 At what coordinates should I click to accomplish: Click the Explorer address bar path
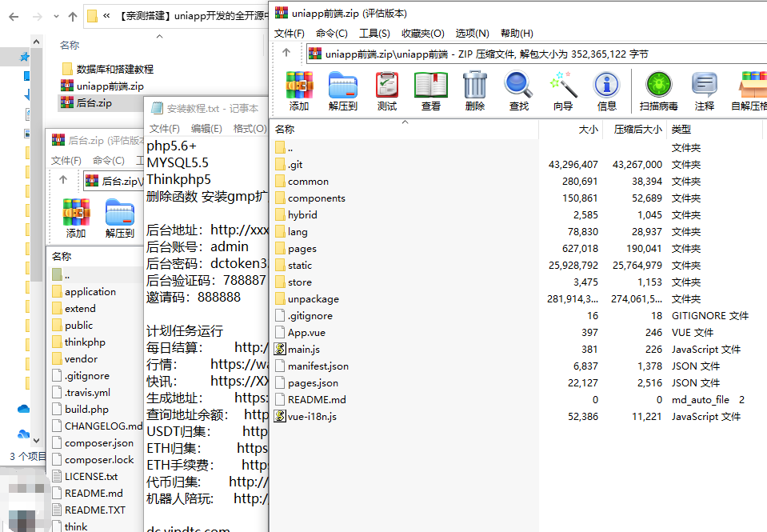pyautogui.click(x=177, y=16)
